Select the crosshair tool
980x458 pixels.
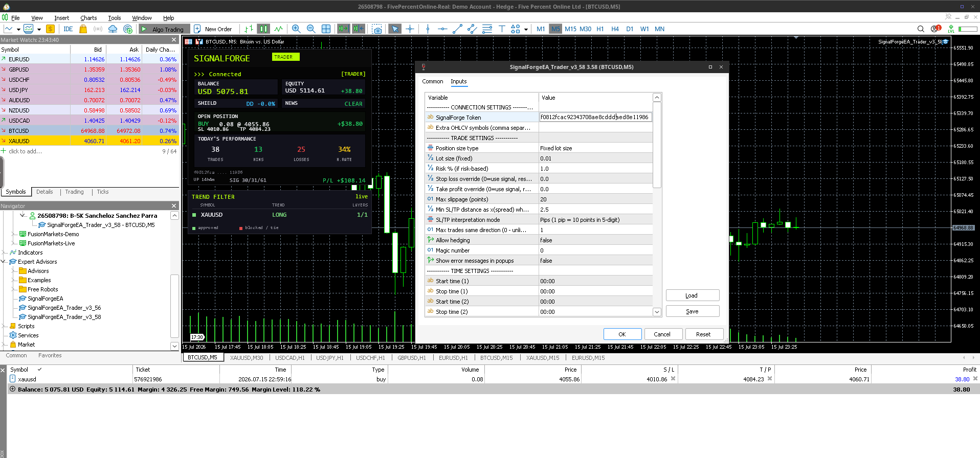coord(410,29)
